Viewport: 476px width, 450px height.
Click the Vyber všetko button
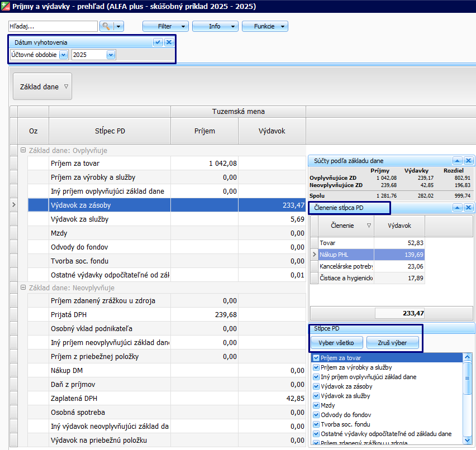[x=337, y=343]
